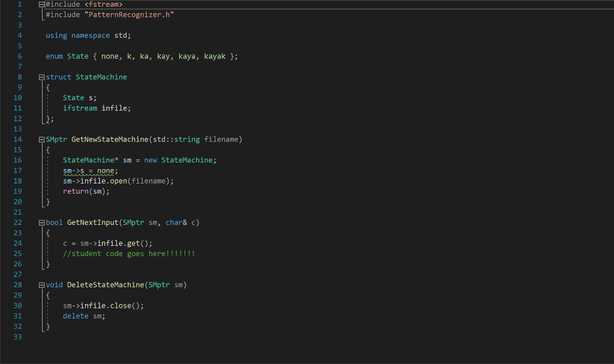This screenshot has height=364, width=614.
Task: Click the 'none' enum value on line 6
Action: click(x=110, y=56)
